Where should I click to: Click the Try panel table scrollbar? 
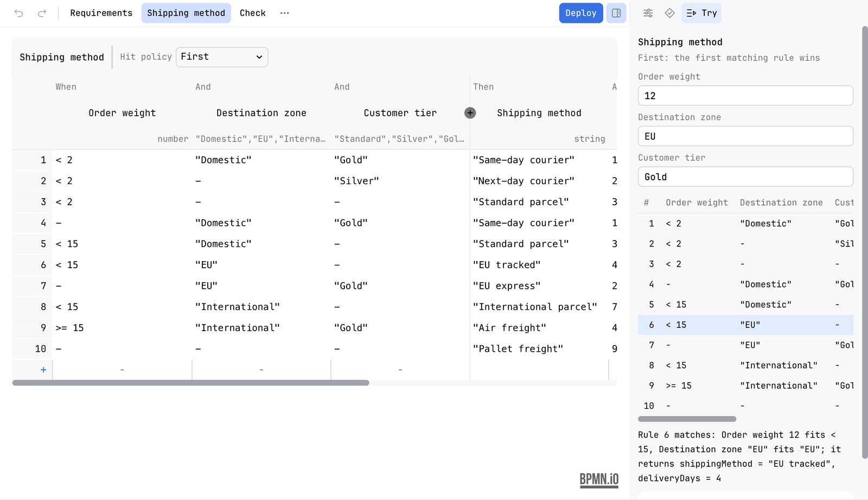coord(687,419)
